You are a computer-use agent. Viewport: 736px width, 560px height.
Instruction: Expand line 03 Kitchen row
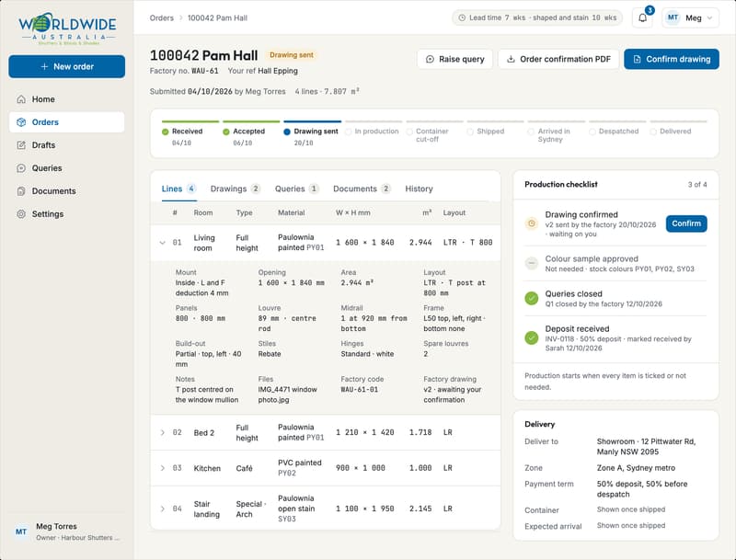163,468
